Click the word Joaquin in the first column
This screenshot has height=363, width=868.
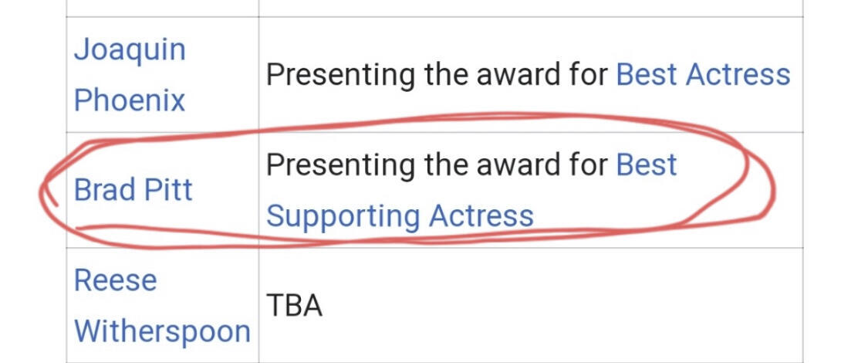(130, 51)
